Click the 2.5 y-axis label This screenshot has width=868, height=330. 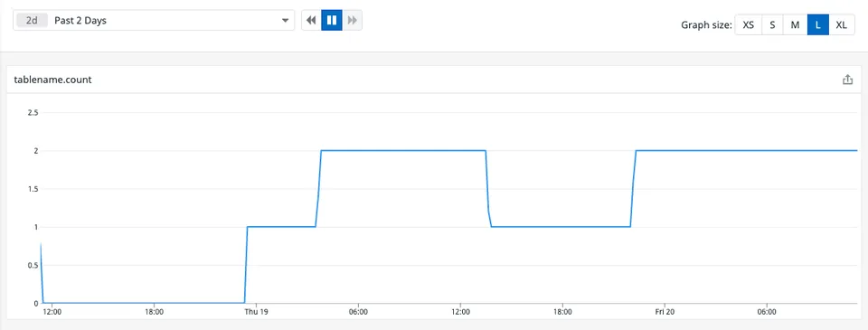click(33, 112)
